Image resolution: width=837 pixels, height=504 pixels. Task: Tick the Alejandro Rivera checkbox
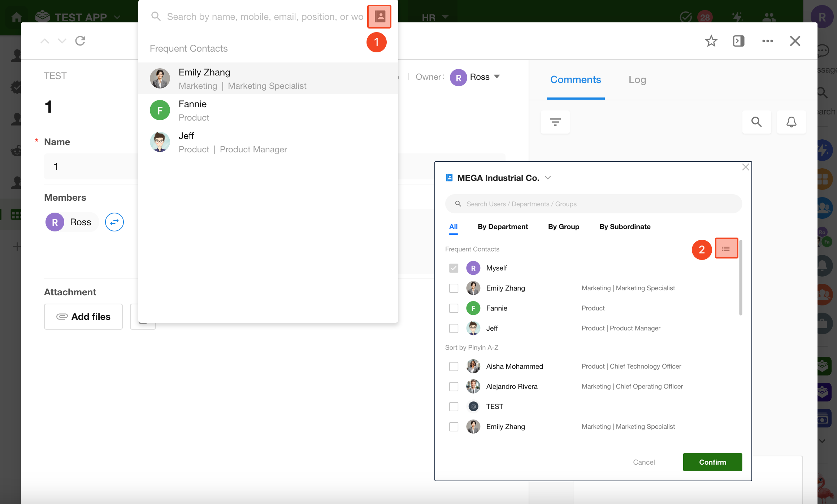tap(454, 387)
